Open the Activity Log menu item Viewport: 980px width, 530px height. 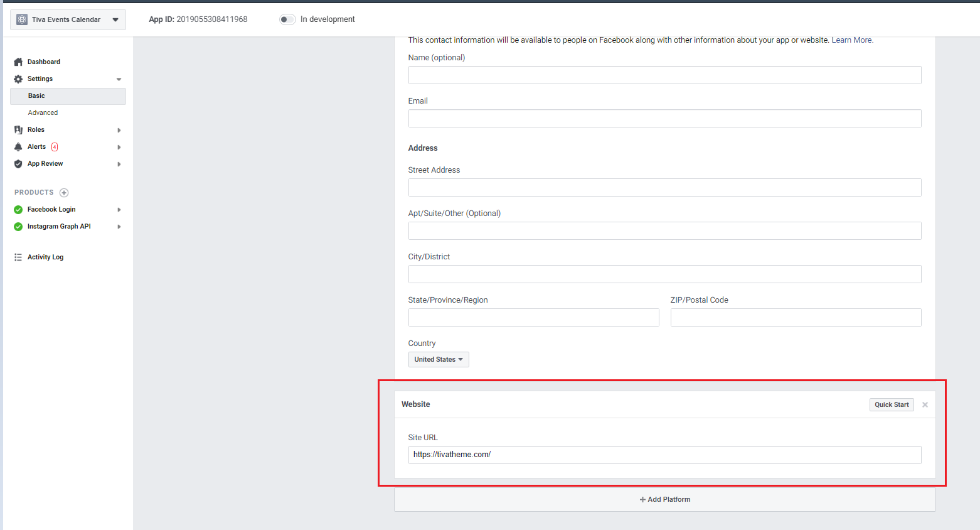pos(45,257)
